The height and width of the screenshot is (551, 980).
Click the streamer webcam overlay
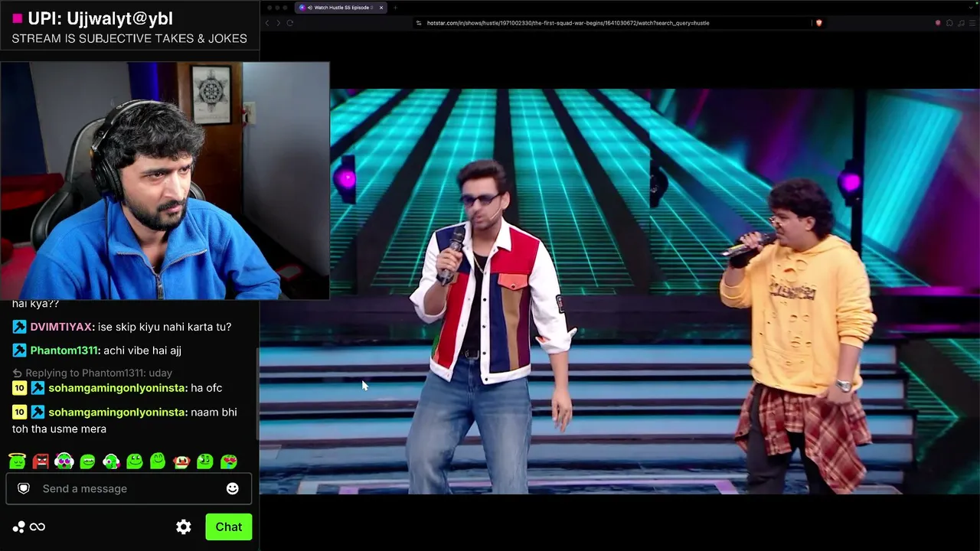(x=165, y=181)
